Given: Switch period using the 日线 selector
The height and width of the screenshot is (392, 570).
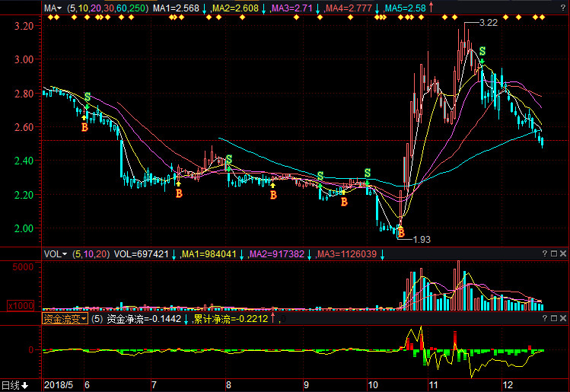Looking at the screenshot, I should point(15,385).
